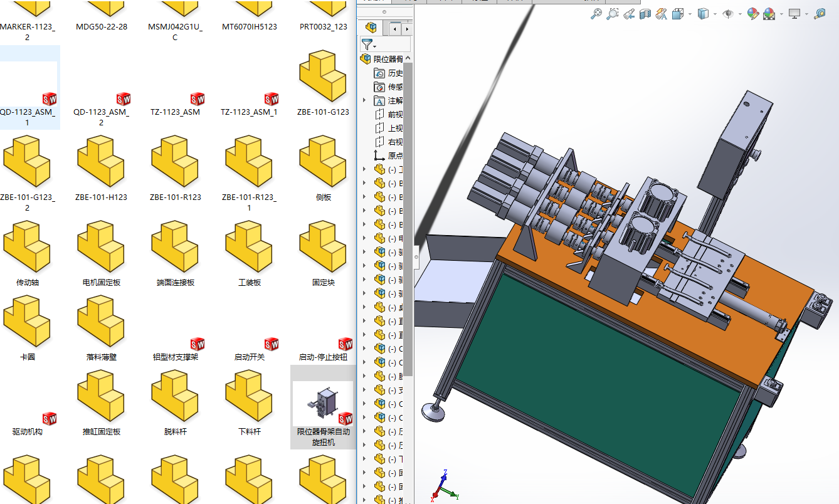Select the ZBE-101-R123 part icon
The image size is (839, 504).
(175, 161)
